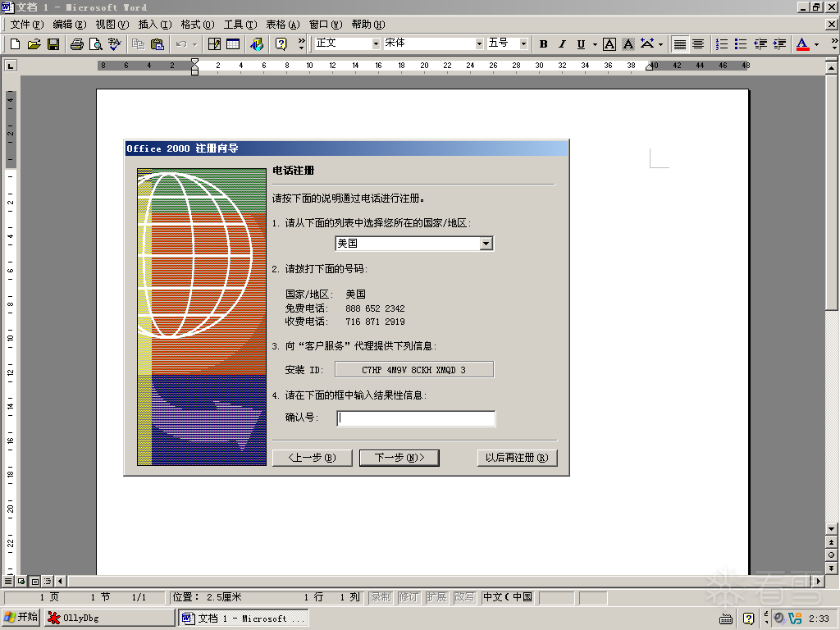Open the country/region dropdown showing 美国
The width and height of the screenshot is (840, 630).
coord(486,244)
